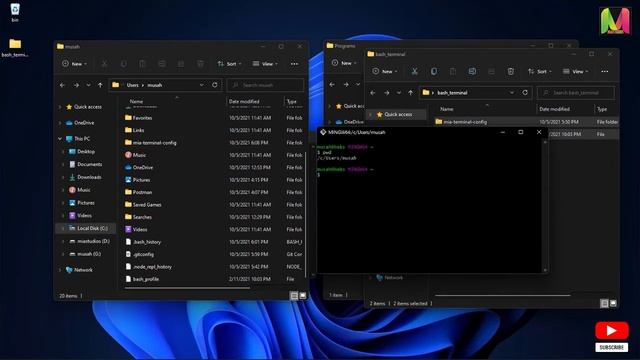Click Copy icon in bash_terminal window toolbar
The width and height of the screenshot is (640, 360).
click(x=434, y=71)
